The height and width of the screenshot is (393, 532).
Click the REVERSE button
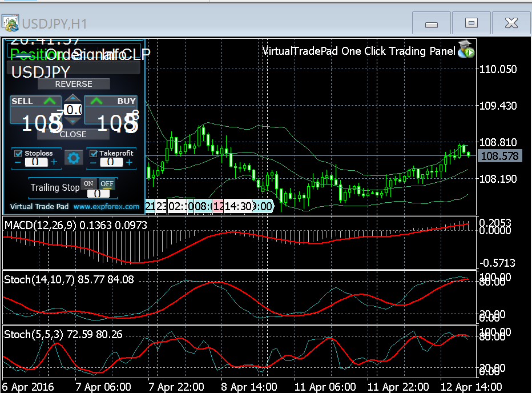coord(73,84)
